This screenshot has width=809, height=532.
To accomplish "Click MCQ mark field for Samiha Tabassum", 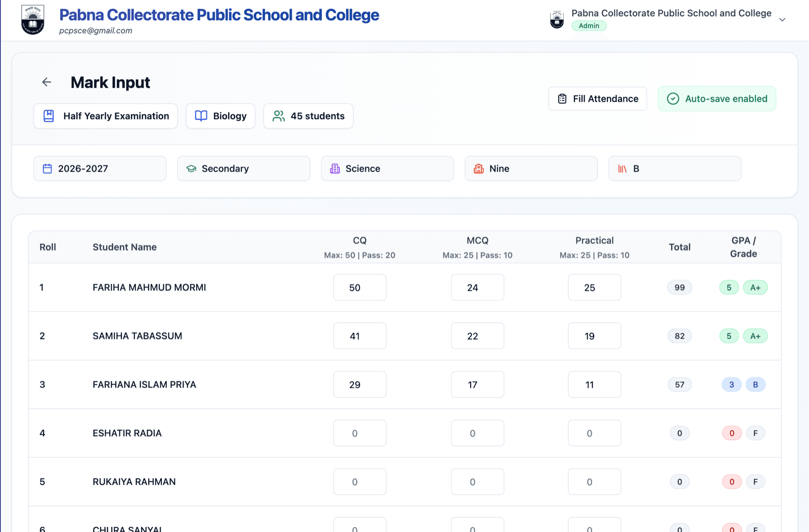I will coord(477,336).
